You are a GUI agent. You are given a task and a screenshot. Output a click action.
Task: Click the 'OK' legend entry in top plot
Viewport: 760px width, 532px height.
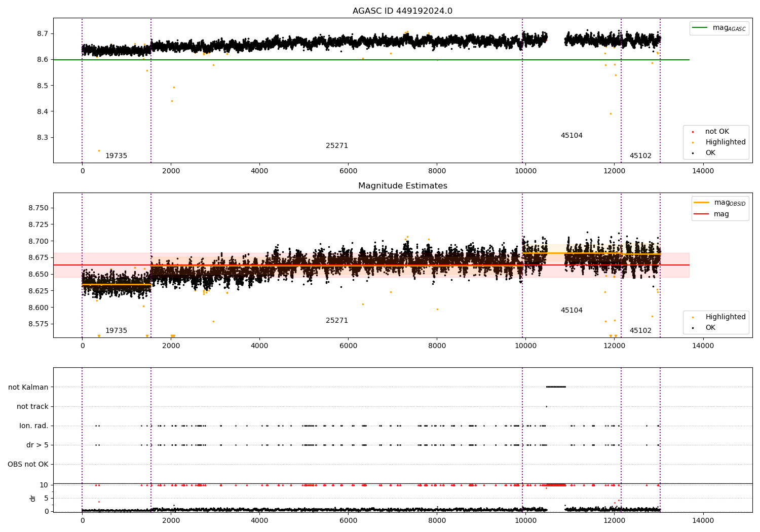[710, 153]
